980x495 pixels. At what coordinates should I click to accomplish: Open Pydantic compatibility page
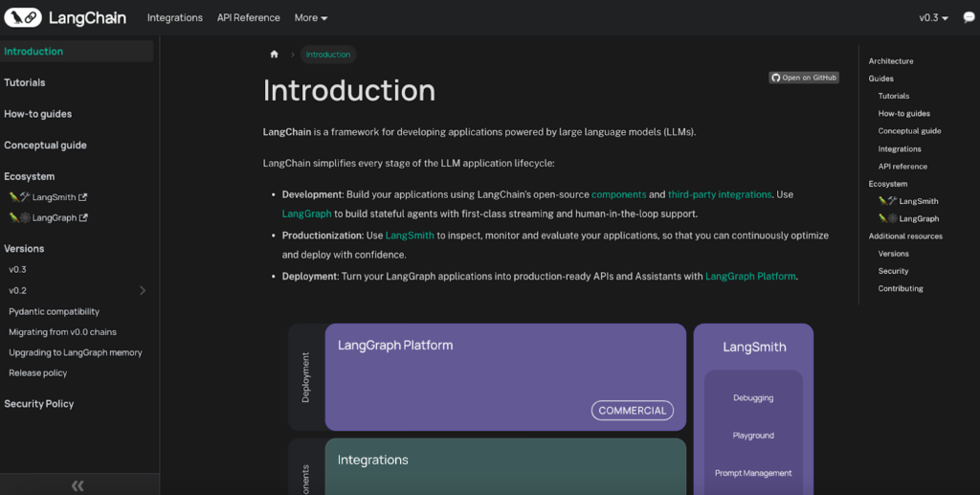tap(54, 311)
